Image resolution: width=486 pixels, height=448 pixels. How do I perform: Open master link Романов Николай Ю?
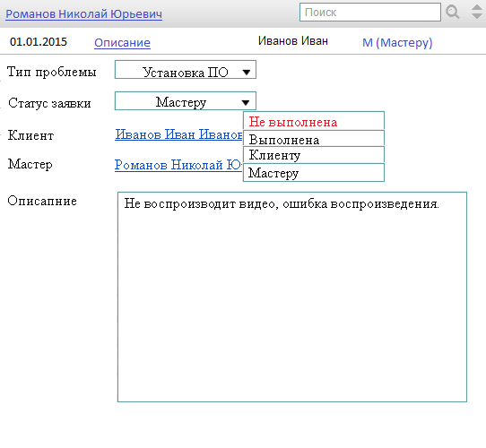point(178,165)
